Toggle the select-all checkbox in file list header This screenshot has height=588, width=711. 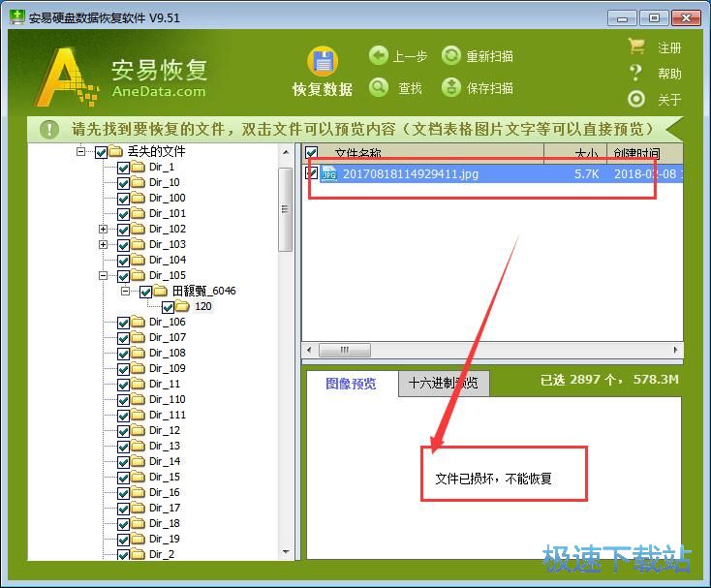[311, 152]
